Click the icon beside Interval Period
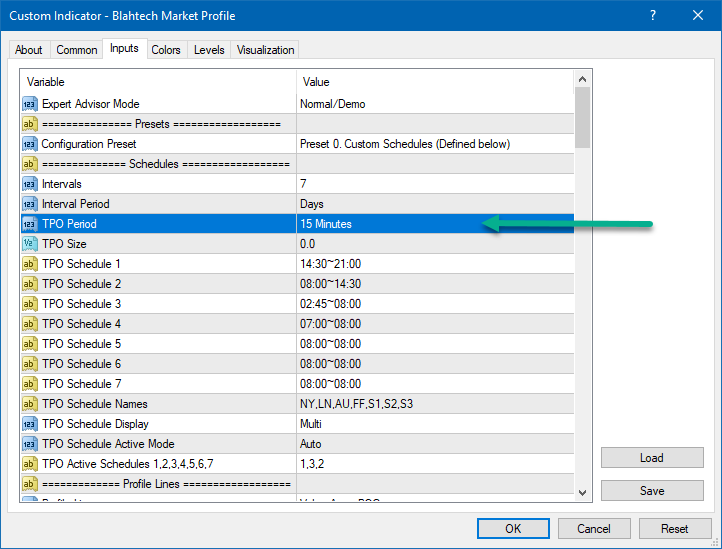The height and width of the screenshot is (549, 722). coord(29,204)
